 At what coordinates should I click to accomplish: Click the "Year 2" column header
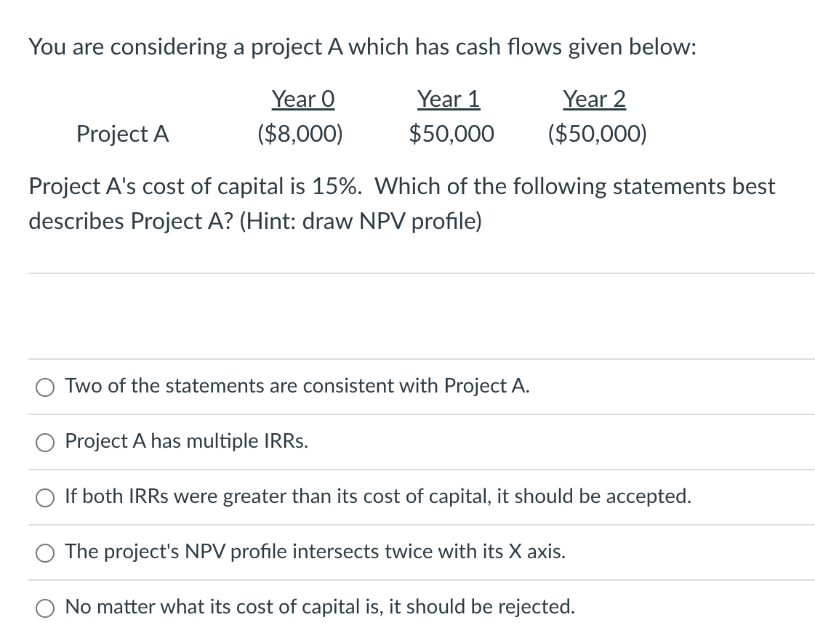pyautogui.click(x=594, y=99)
